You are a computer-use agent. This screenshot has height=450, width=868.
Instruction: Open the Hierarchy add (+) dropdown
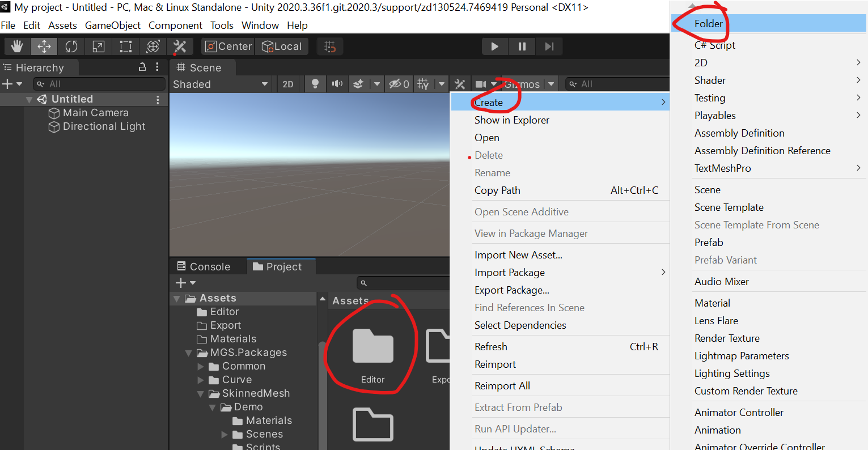pos(12,84)
